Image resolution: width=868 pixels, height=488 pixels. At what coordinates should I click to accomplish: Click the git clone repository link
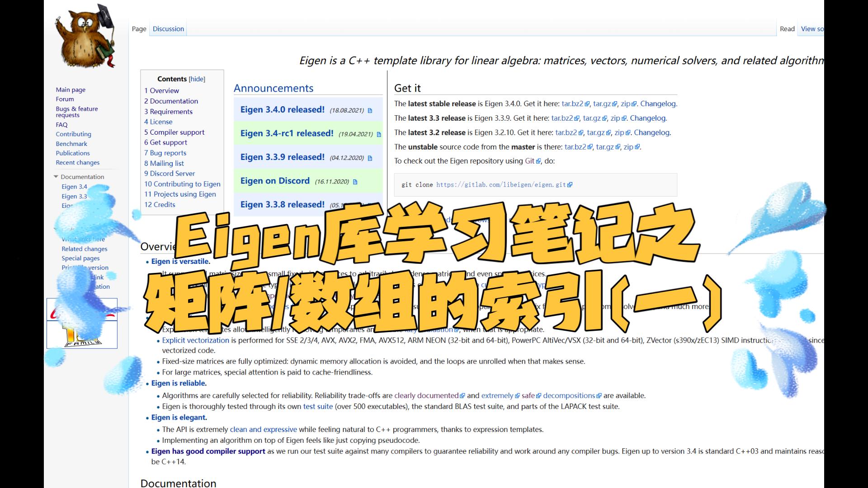pyautogui.click(x=501, y=184)
